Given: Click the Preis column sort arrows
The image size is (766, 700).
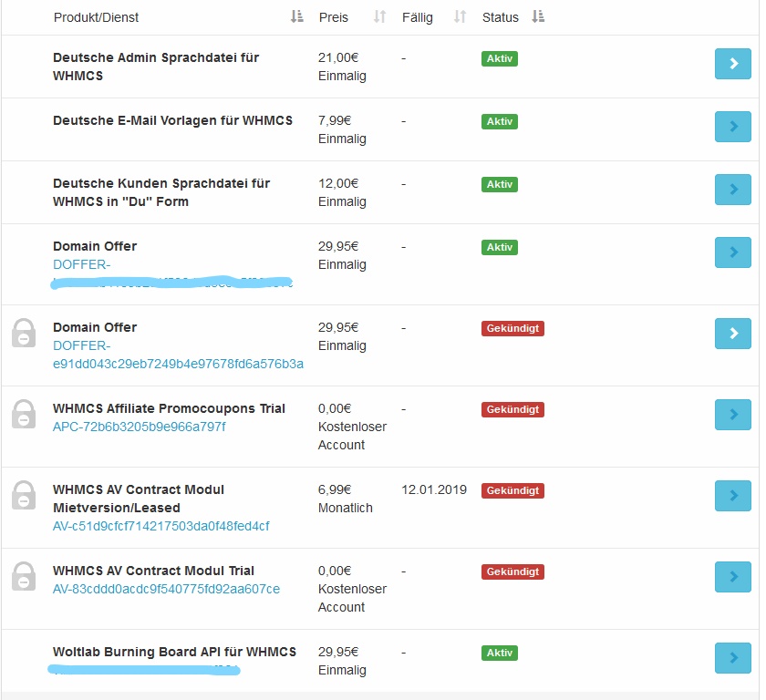Looking at the screenshot, I should pyautogui.click(x=380, y=17).
